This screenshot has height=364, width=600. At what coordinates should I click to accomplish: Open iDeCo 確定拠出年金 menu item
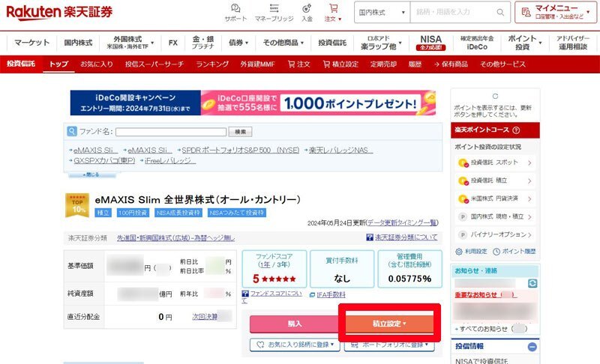click(477, 43)
